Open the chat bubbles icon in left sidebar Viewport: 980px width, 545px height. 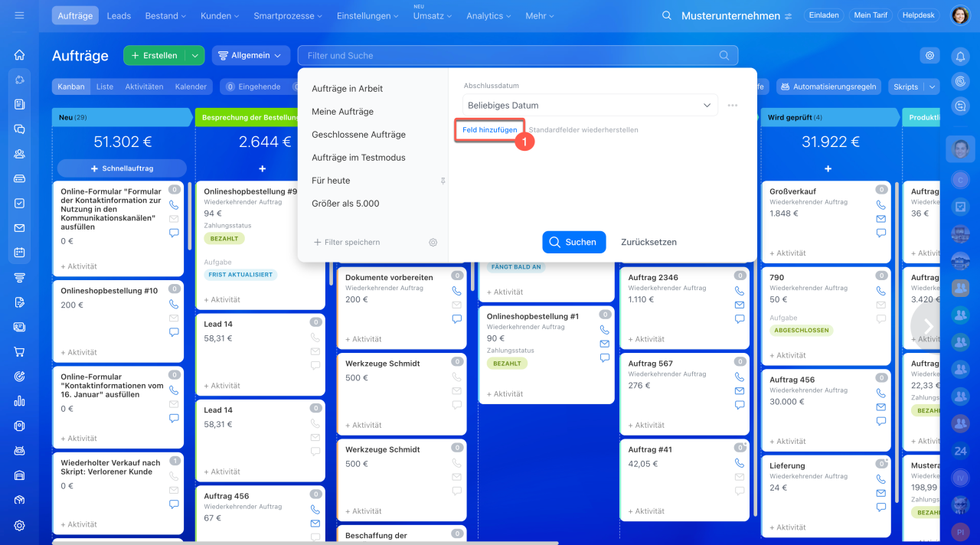coord(20,129)
